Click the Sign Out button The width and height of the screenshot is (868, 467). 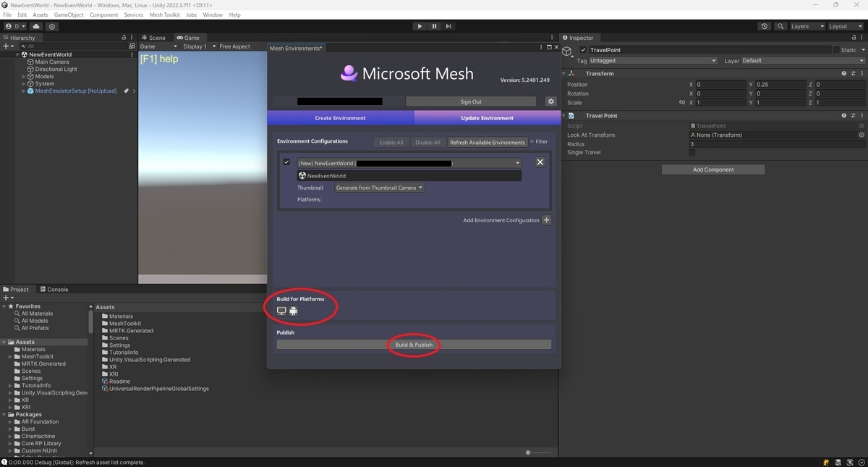coord(471,101)
